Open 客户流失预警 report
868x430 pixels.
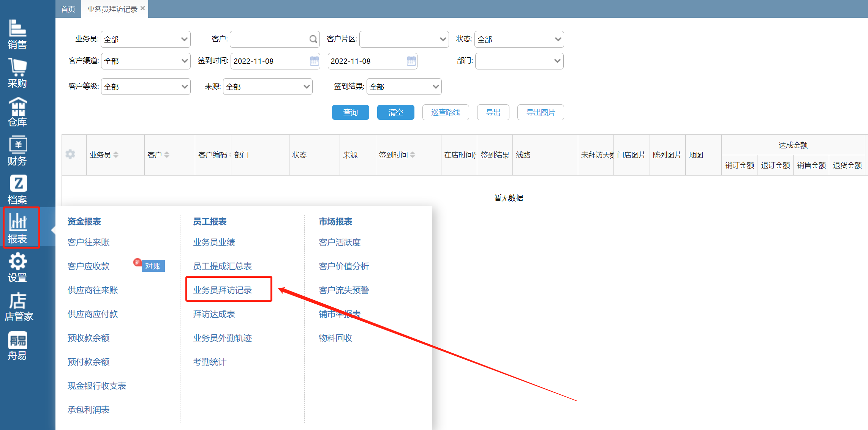point(344,290)
